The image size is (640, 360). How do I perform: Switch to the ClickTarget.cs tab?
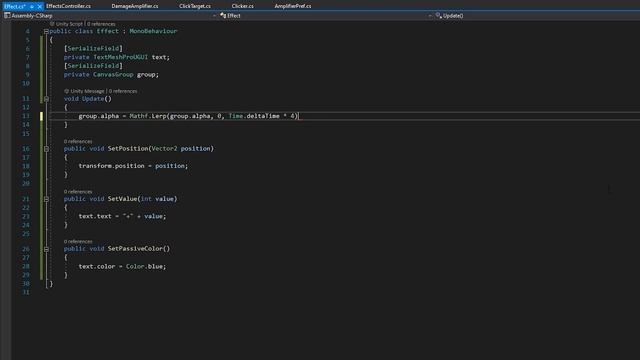click(195, 6)
